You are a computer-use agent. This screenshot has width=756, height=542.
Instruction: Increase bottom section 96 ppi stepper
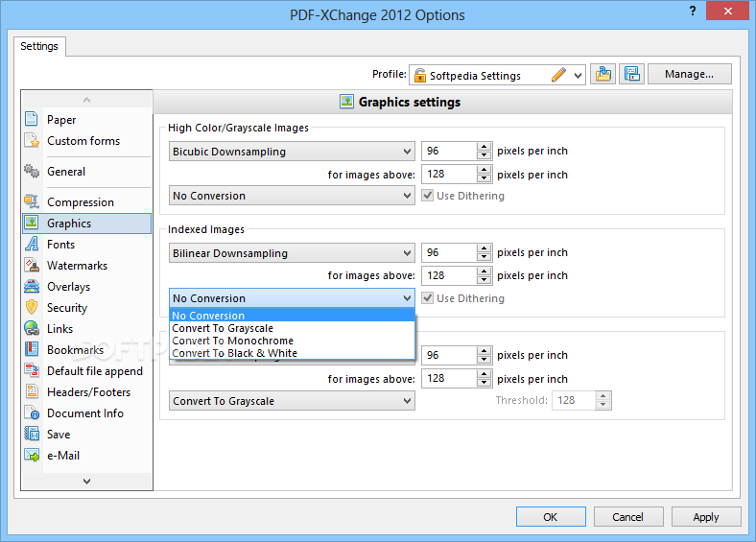484,350
